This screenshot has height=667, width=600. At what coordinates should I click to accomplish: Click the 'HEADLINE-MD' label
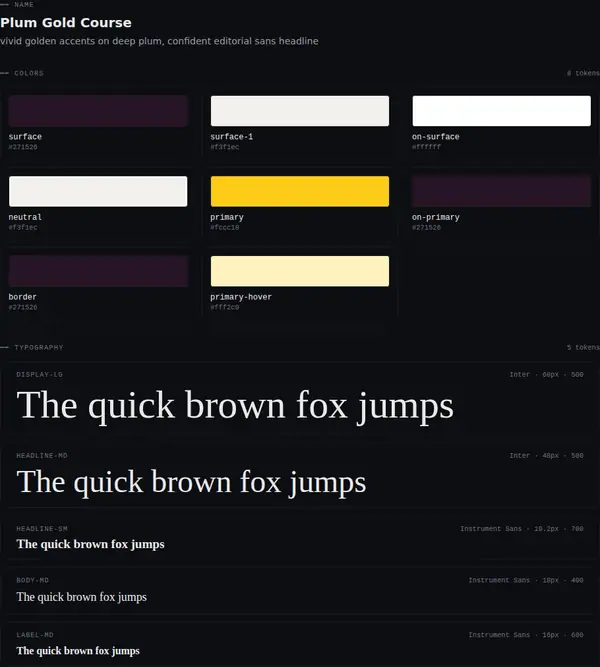click(42, 456)
